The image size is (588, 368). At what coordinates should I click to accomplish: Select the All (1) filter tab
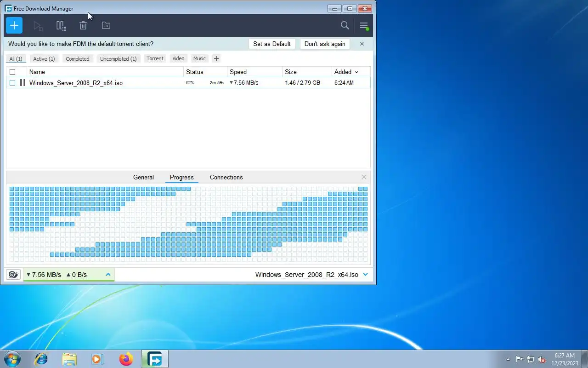16,59
